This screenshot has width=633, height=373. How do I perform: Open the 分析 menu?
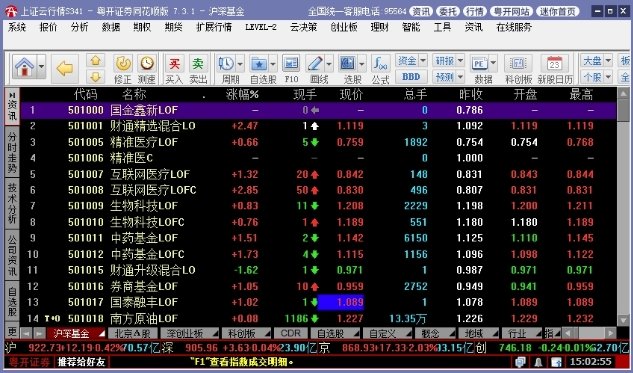pos(79,27)
